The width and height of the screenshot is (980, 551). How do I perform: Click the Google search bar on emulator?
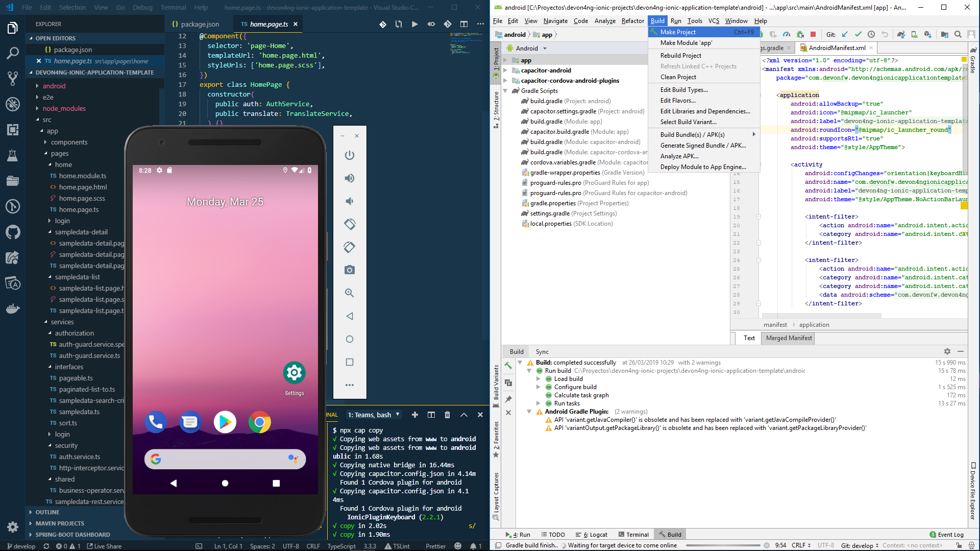pos(225,459)
